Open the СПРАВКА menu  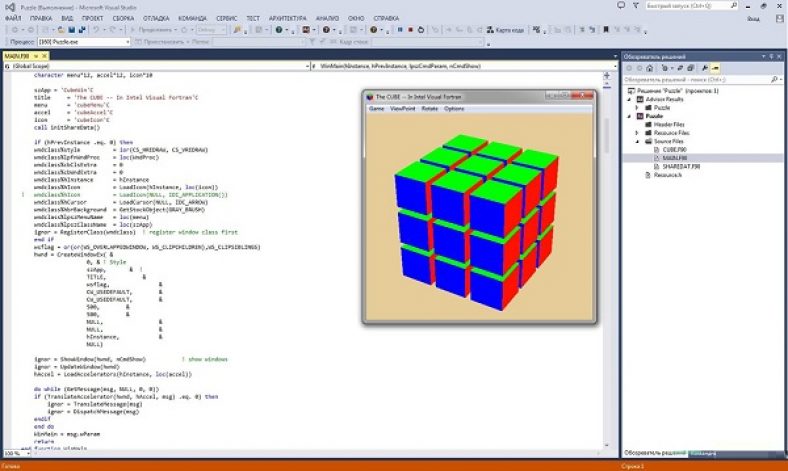click(386, 18)
